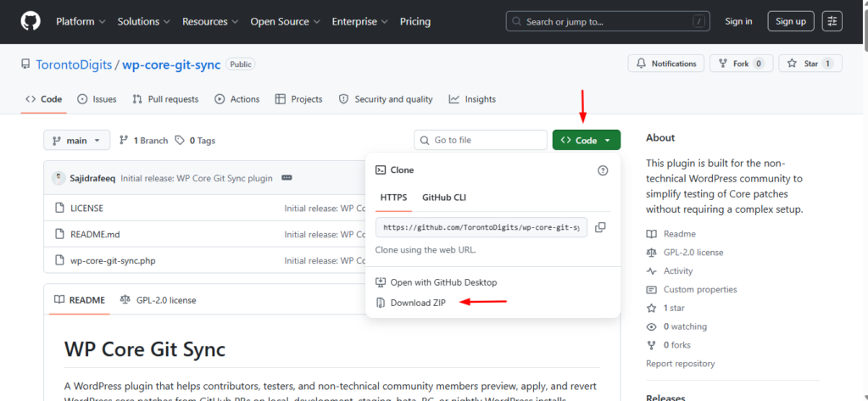Open the Pull requests tab
The height and width of the screenshot is (401, 868).
[x=165, y=99]
